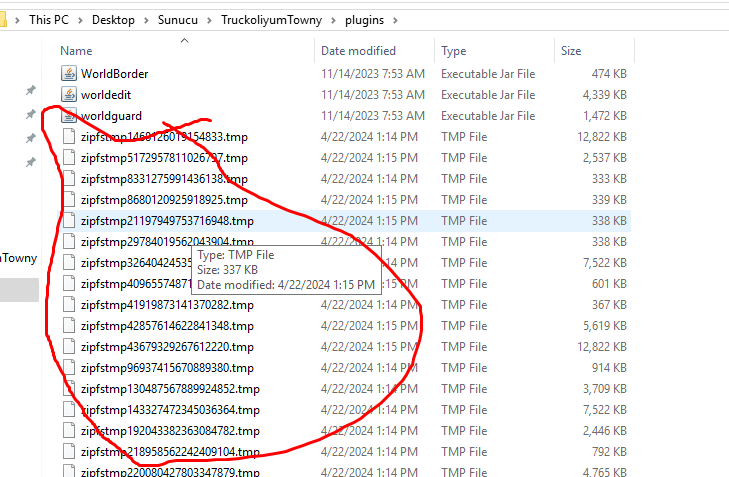Click file icon for zipfstmp130487567889924852.tmp
Viewport: 729px width, 477px height.
(x=69, y=389)
